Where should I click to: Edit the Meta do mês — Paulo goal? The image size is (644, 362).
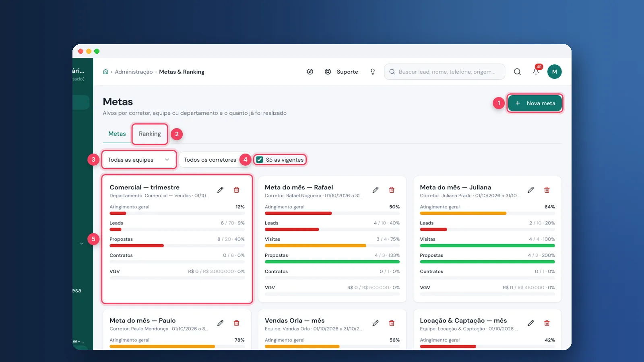tap(221, 323)
